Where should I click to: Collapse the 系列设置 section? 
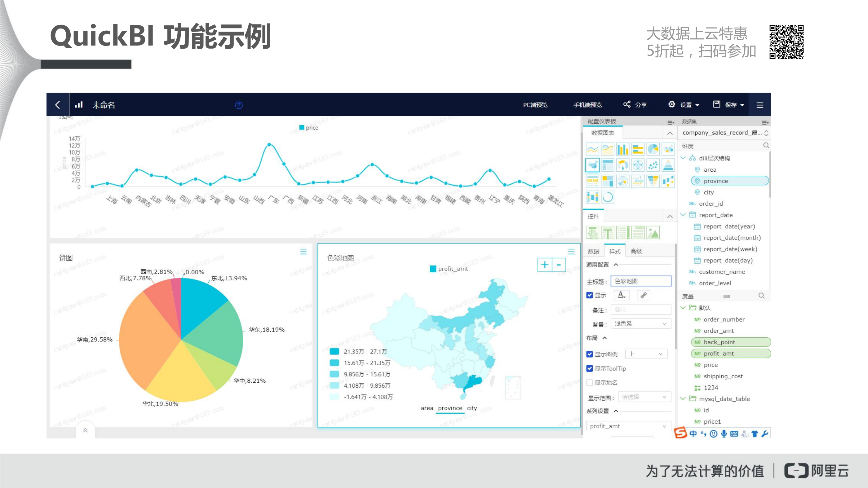(x=616, y=411)
